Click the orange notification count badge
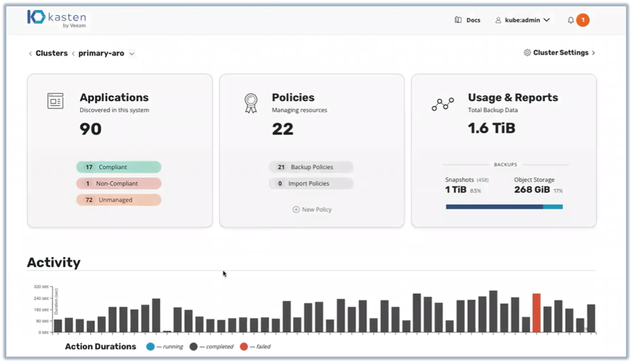 coord(583,20)
